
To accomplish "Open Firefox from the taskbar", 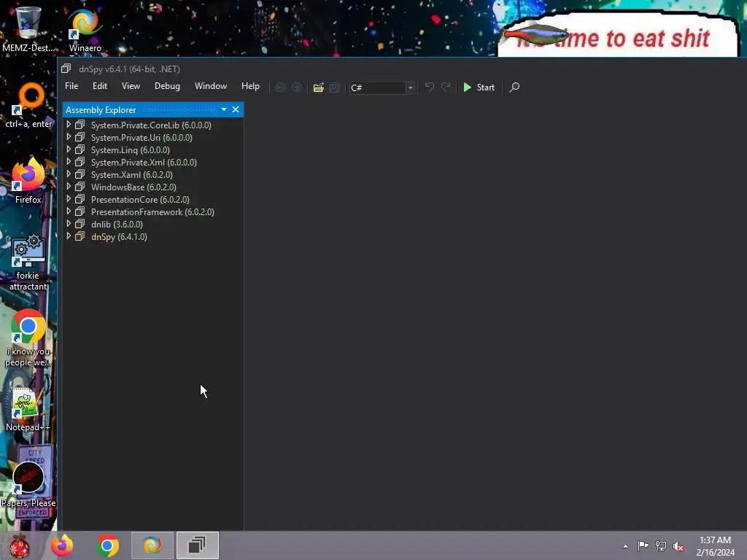I will pos(62,545).
